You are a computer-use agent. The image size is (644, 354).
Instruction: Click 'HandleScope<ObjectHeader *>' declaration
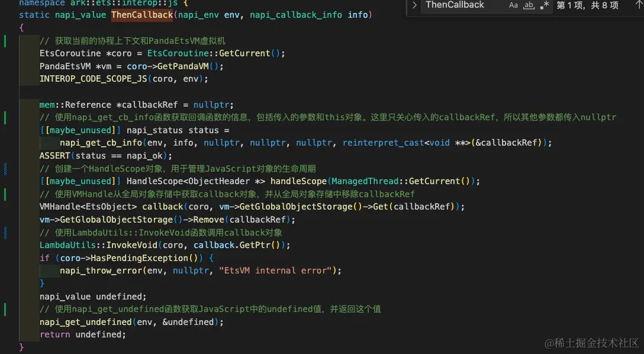[196, 181]
